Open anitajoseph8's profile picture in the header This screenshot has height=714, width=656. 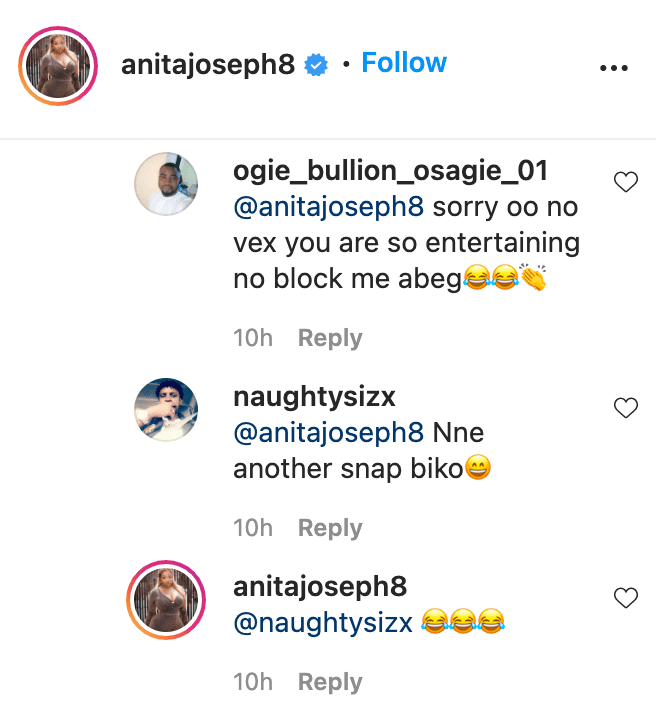coord(57,66)
